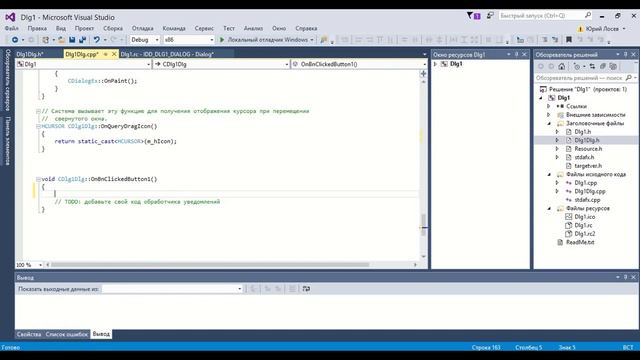Open the Справка menu
The width and height of the screenshot is (640, 360).
306,28
